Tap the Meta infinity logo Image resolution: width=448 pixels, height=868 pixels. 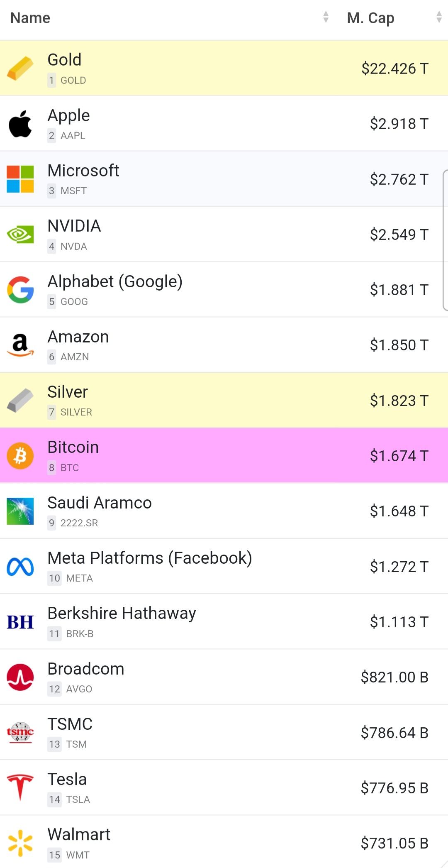pos(20,567)
